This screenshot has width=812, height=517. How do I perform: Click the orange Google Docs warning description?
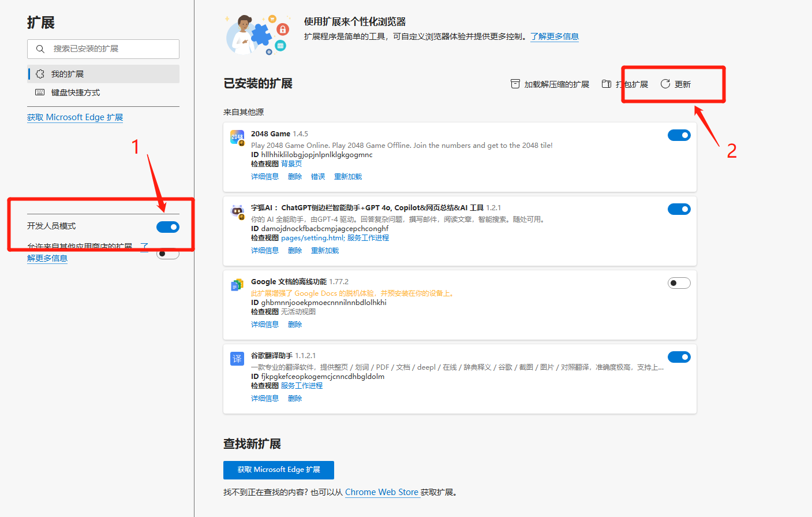point(353,293)
